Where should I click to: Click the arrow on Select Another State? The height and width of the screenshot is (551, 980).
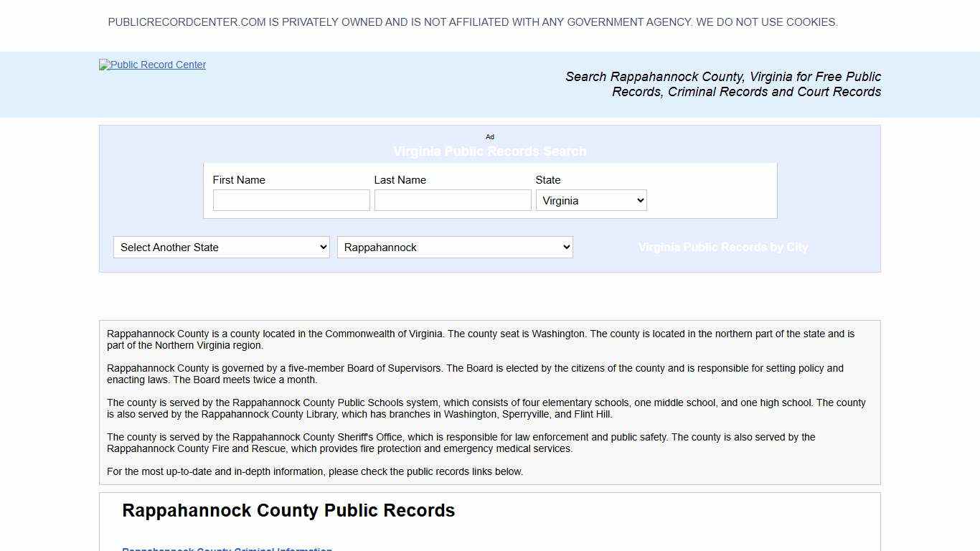321,247
